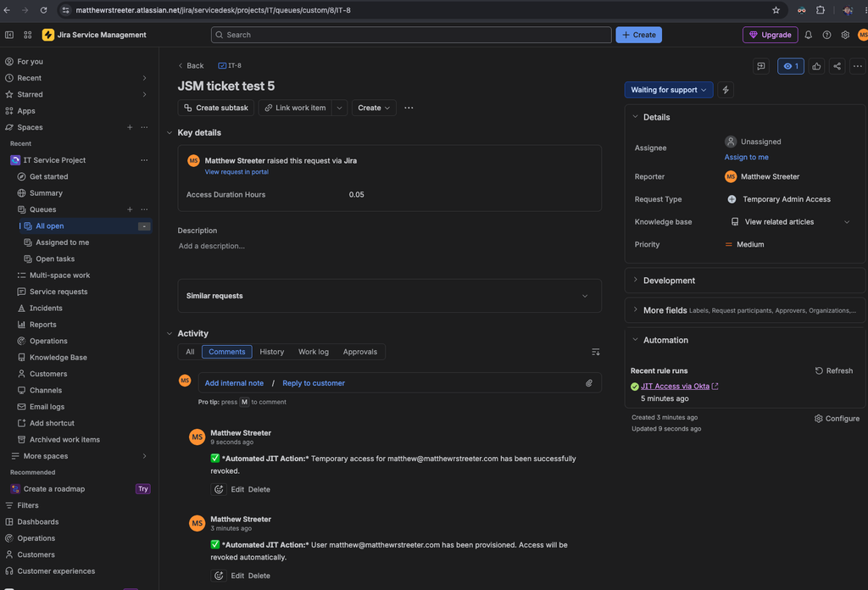Open the feedback comment icon at top right
868x590 pixels.
(x=761, y=66)
